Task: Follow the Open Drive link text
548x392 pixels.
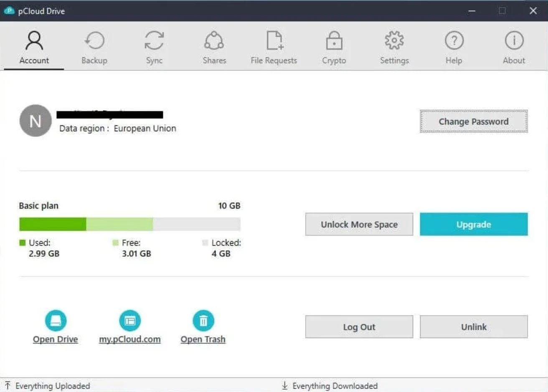Action: pos(56,339)
